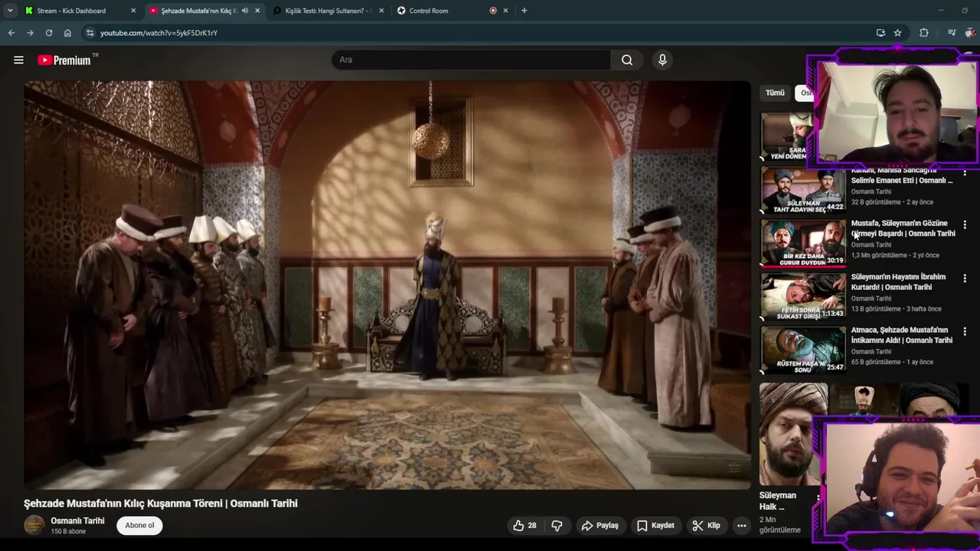Select the Tümü filter chip
Viewport: 980px width, 551px height.
775,93
